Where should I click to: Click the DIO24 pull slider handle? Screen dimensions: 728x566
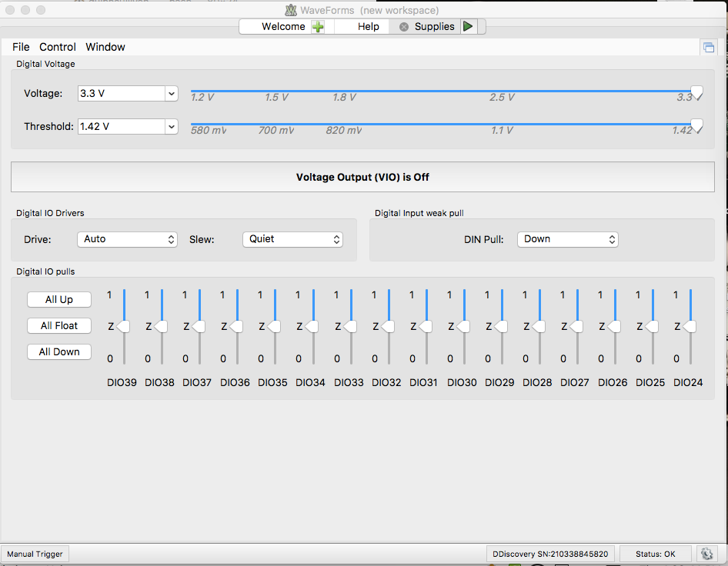690,327
